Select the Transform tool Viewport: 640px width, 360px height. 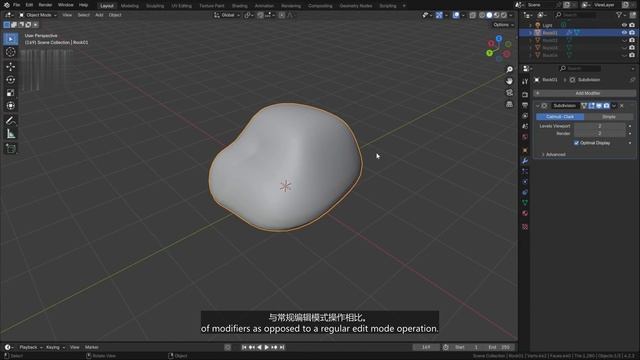(11, 106)
